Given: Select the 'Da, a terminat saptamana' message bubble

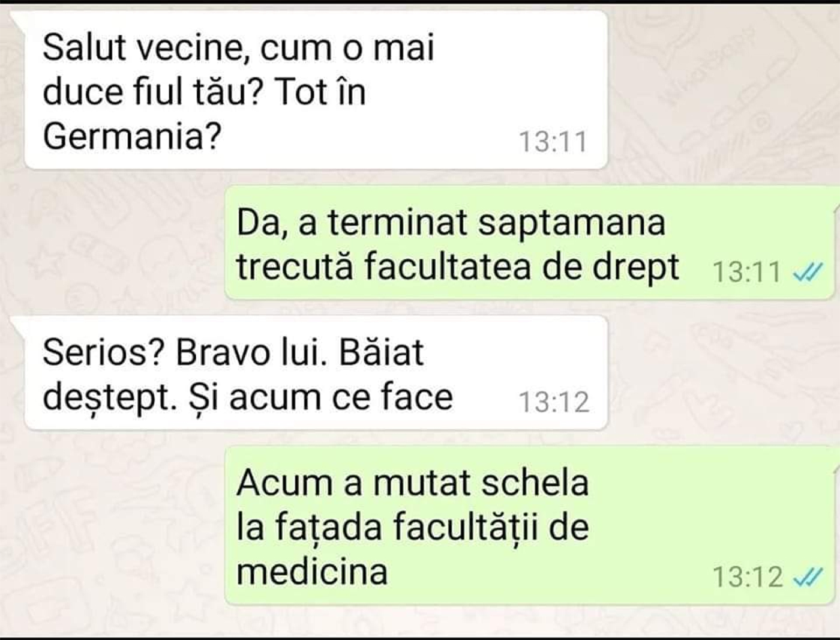Looking at the screenshot, I should click(x=530, y=243).
